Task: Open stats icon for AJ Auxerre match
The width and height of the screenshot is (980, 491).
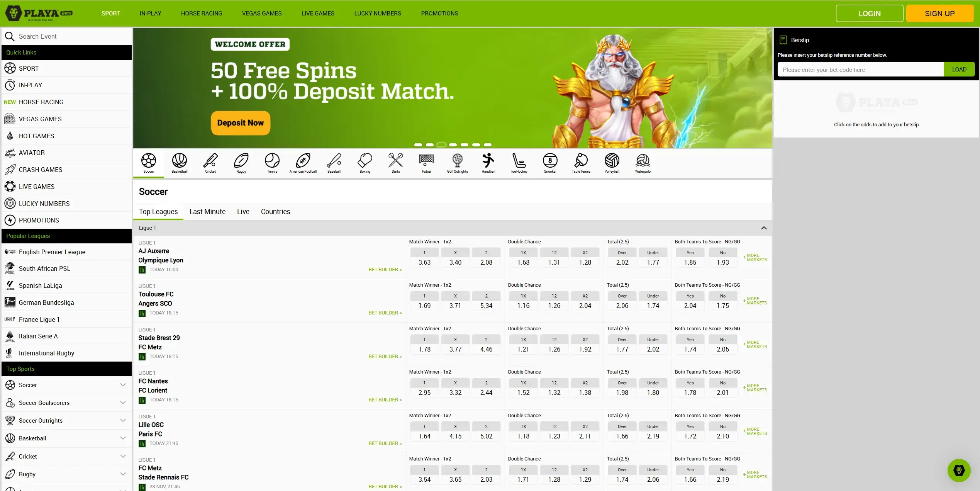Action: click(142, 270)
